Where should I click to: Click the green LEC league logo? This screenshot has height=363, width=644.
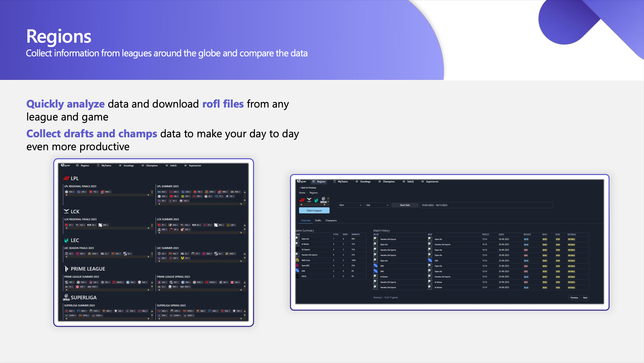[66, 240]
